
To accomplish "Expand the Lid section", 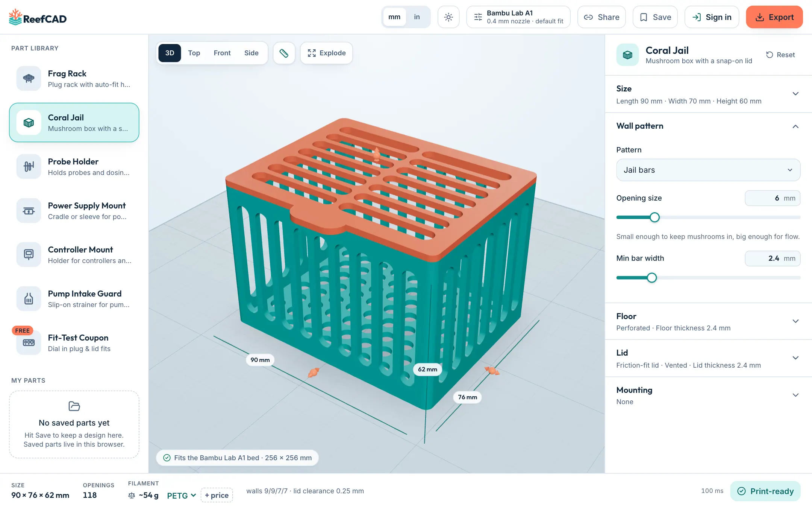I will [708, 358].
